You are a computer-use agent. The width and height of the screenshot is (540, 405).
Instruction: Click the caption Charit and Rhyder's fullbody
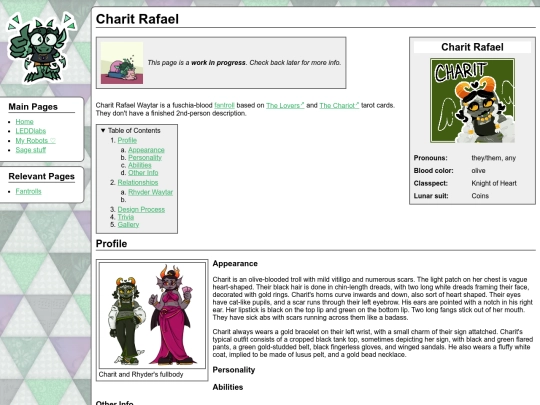[x=141, y=374]
